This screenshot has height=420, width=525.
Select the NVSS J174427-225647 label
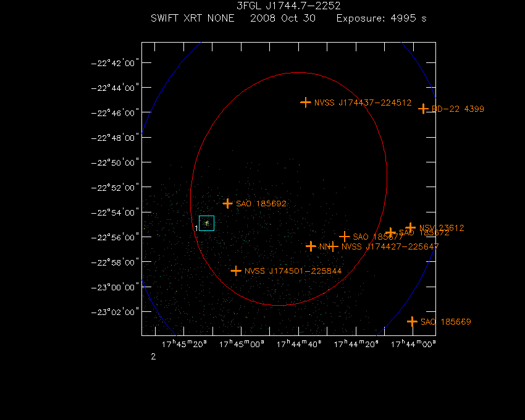(x=390, y=247)
